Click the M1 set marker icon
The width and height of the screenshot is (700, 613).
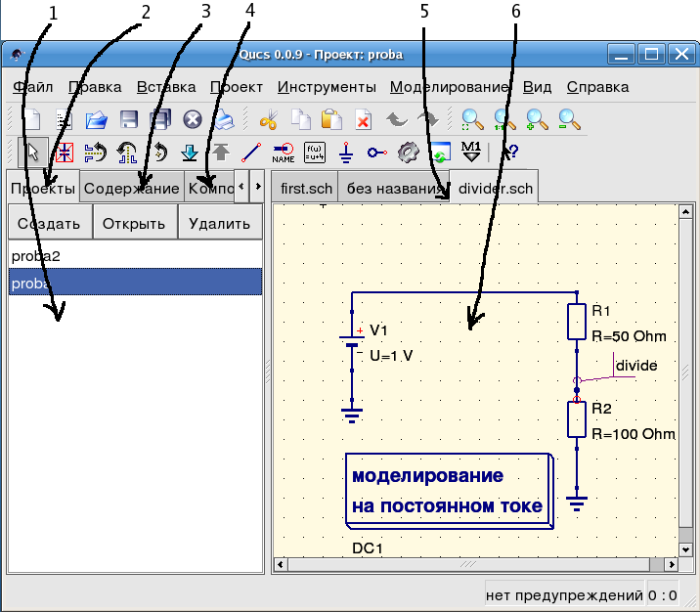[x=471, y=152]
